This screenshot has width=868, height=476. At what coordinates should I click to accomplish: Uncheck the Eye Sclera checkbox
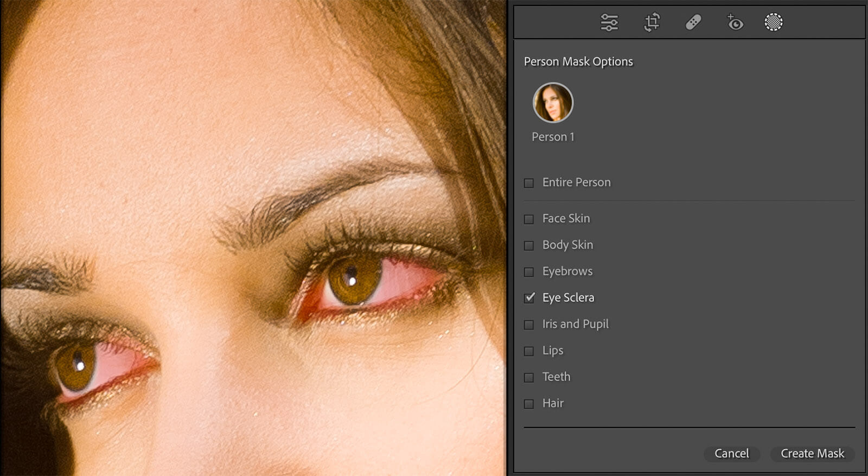tap(529, 298)
